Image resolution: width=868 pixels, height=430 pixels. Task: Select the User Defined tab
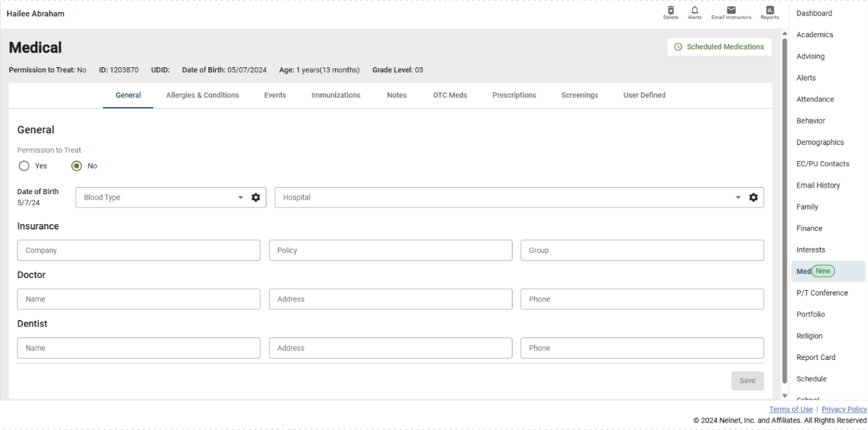pos(644,95)
